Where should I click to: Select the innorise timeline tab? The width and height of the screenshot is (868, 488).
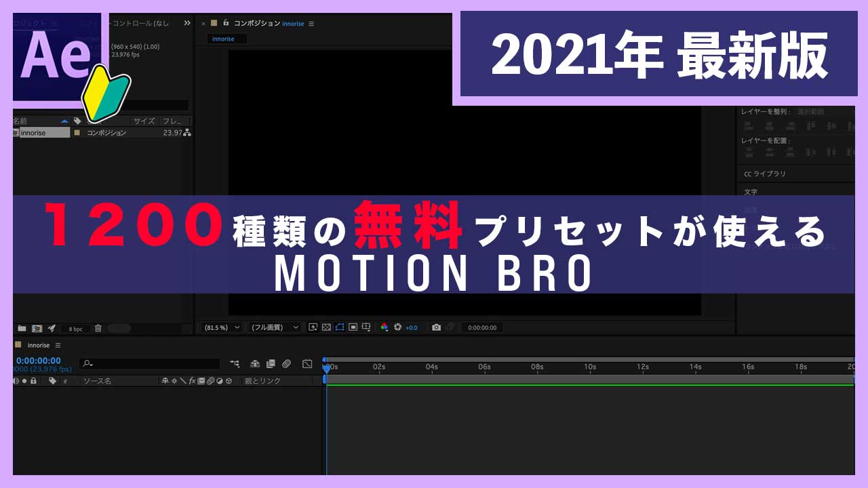point(39,346)
